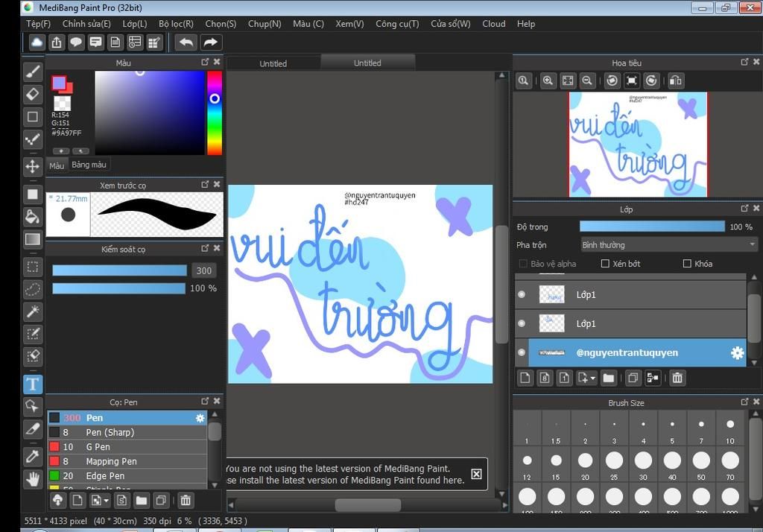Click the Undo arrow in the toolbar
763x532 pixels.
(186, 42)
